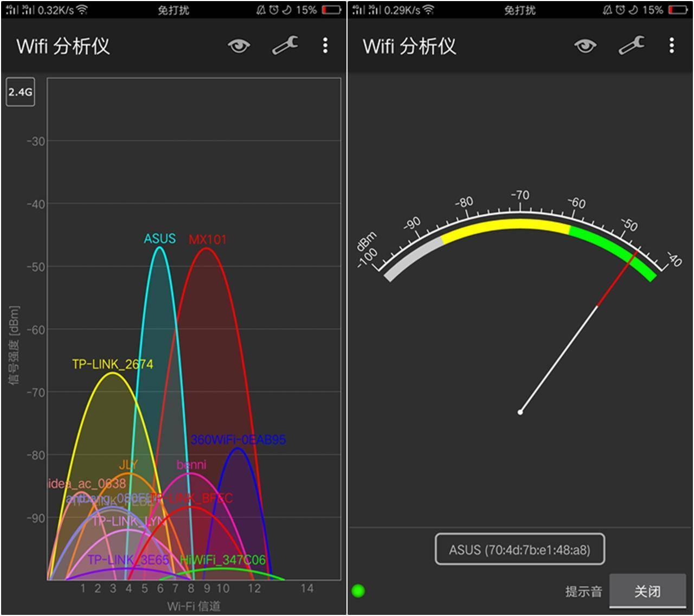This screenshot has height=616, width=694.
Task: Select the Wifi 分析仪 title on the left screen
Action: pos(63,46)
